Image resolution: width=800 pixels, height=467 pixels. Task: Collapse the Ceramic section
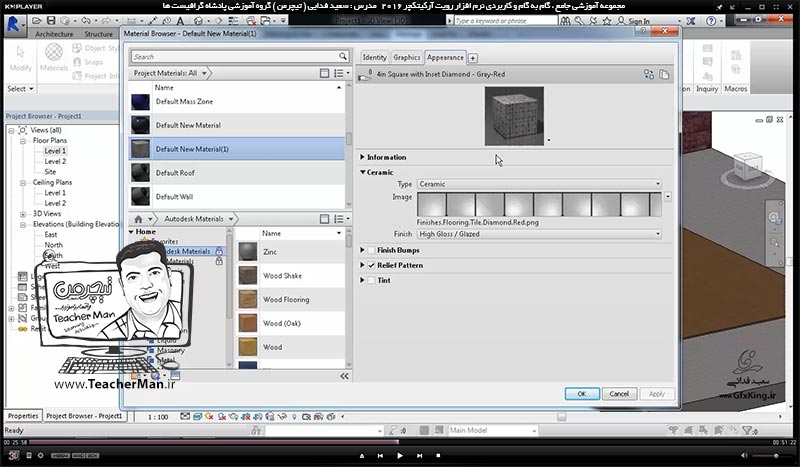[x=363, y=172]
